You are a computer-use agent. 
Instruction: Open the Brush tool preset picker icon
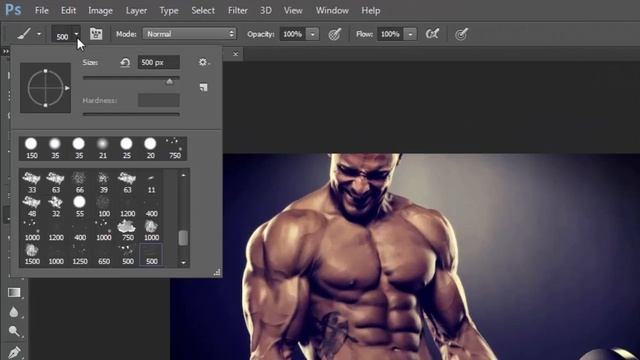24,34
